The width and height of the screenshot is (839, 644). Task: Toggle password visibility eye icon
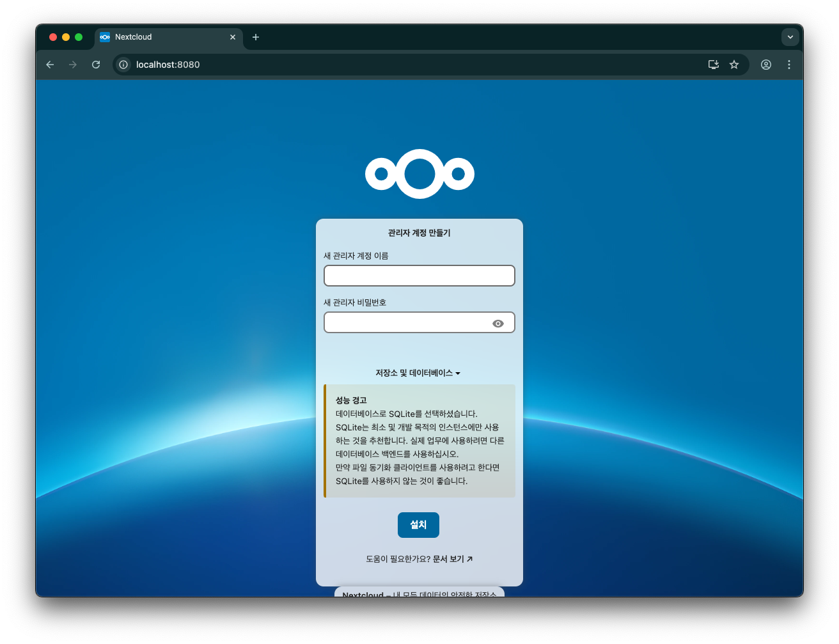[x=498, y=324]
